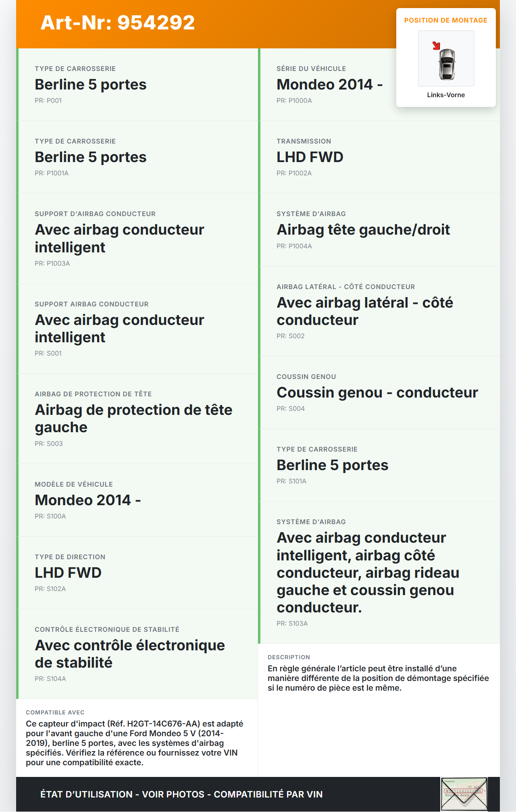Click the "Compatible avec" description paragraph
The width and height of the screenshot is (516, 812).
coord(134,743)
